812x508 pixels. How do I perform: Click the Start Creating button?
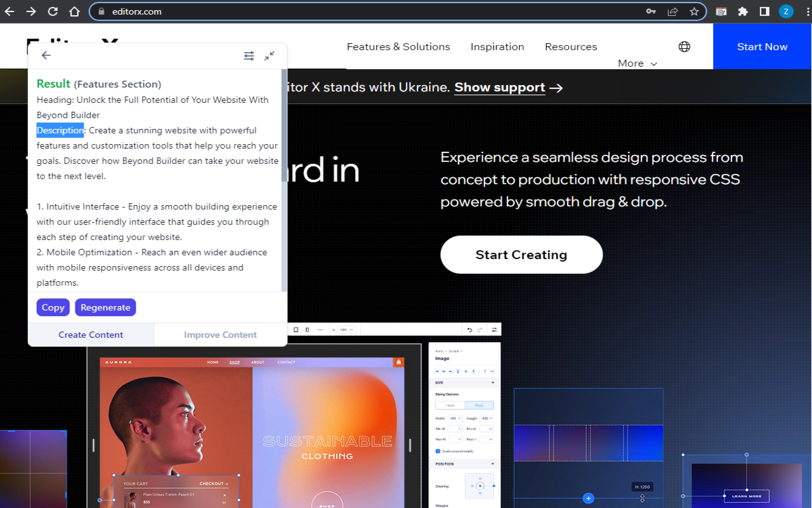pyautogui.click(x=521, y=255)
